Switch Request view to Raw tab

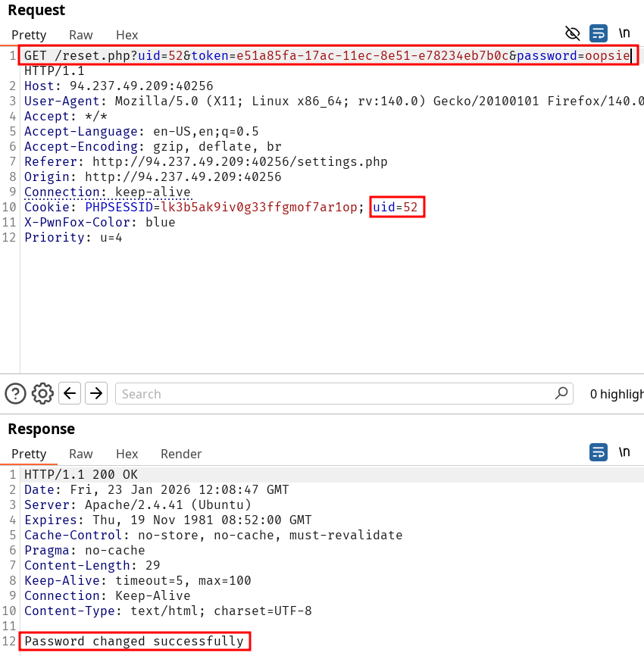point(81,35)
